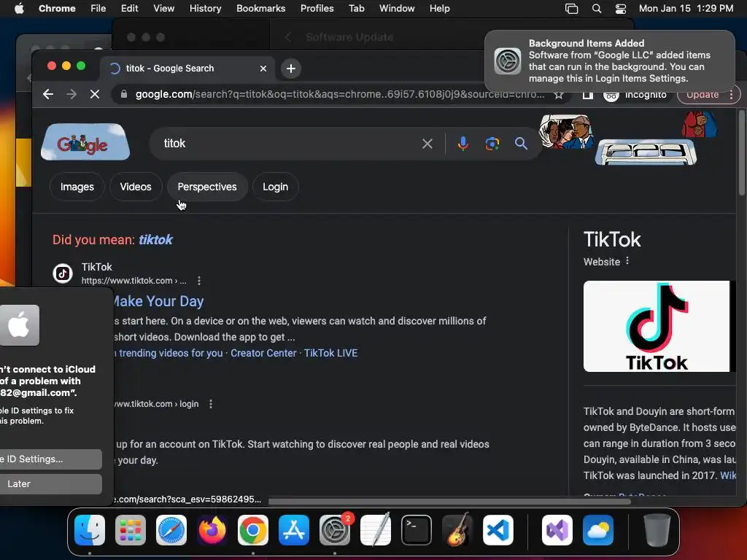Click the 'tiktok' spelling suggestion link
Image resolution: width=747 pixels, height=560 pixels.
156,239
